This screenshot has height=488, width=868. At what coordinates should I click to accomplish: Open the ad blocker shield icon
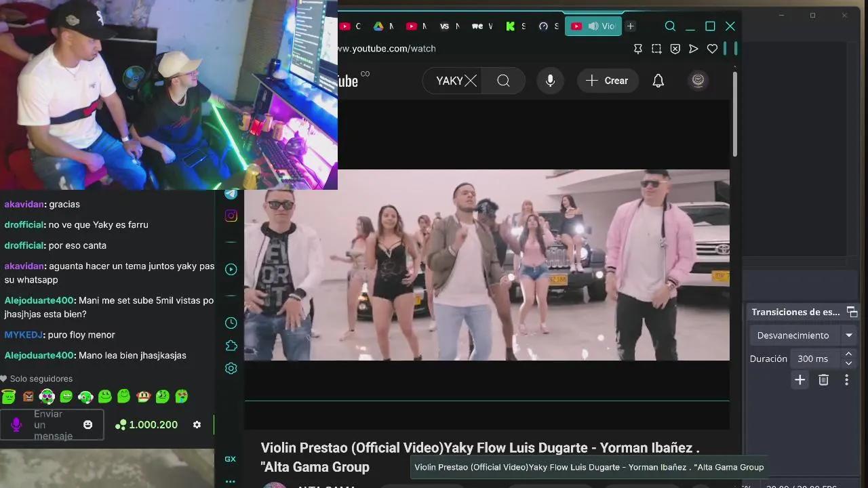point(675,49)
